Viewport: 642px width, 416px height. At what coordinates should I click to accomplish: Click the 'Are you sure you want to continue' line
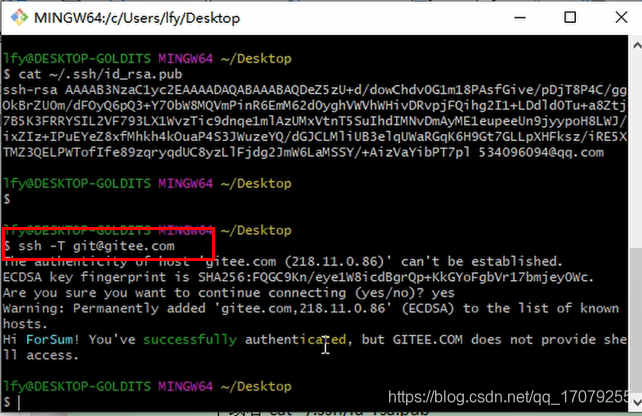click(x=229, y=293)
